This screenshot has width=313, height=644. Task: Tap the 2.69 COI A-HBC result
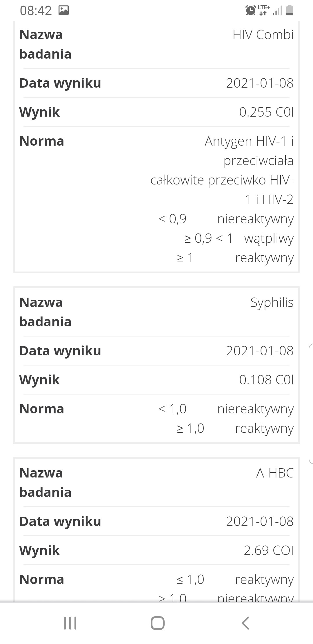click(x=268, y=551)
